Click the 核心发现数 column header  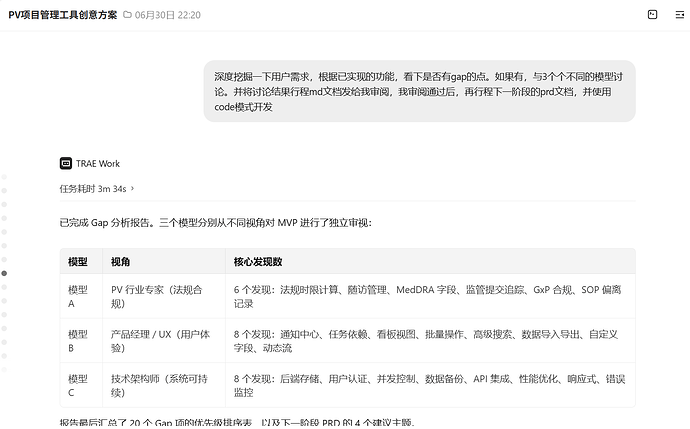(430, 261)
